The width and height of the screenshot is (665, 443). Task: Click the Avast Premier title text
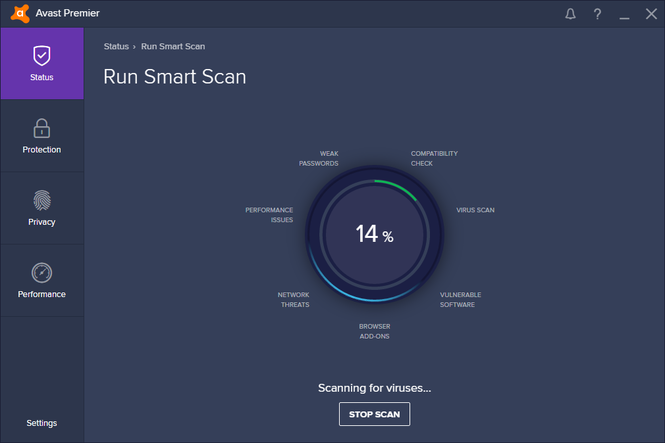(67, 13)
